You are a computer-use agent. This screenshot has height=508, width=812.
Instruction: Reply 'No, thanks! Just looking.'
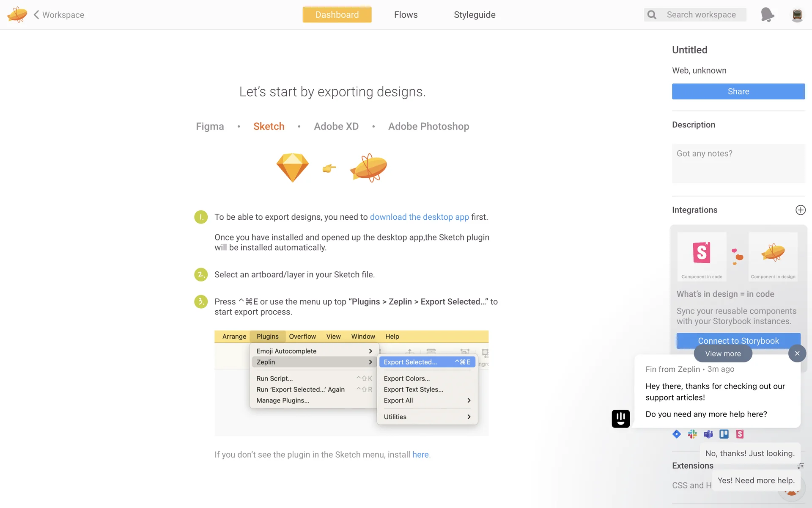pos(749,453)
